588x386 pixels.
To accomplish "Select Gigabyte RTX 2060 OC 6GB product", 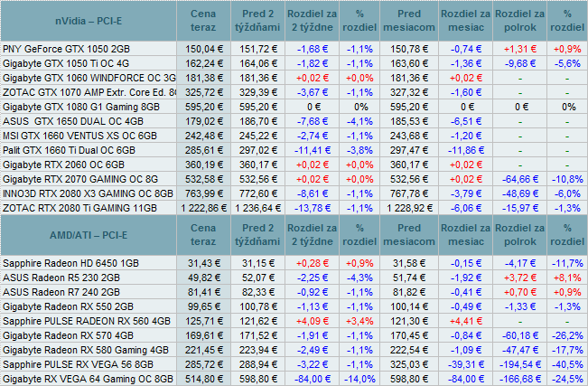I will [63, 165].
